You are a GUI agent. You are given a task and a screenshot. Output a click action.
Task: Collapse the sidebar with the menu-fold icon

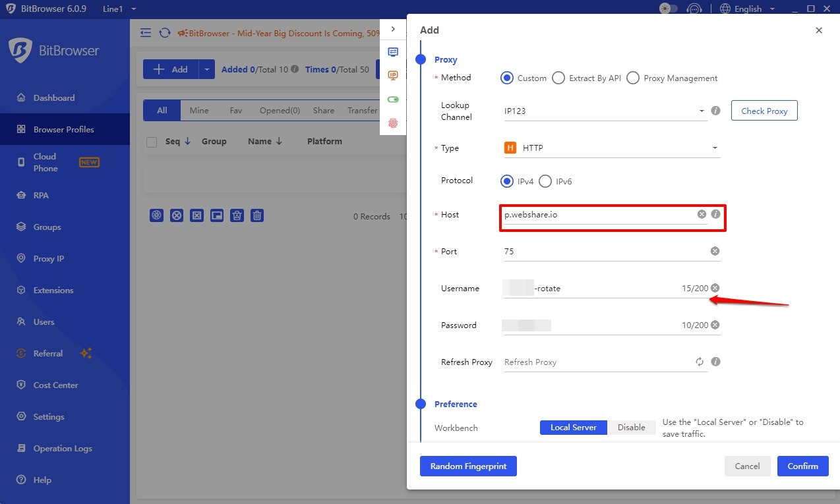pos(146,33)
